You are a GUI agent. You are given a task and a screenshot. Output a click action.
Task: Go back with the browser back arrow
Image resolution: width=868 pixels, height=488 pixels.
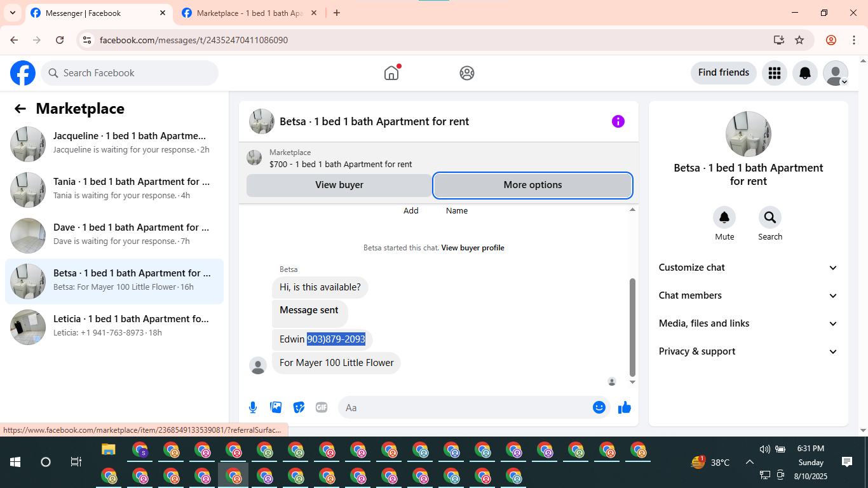14,40
